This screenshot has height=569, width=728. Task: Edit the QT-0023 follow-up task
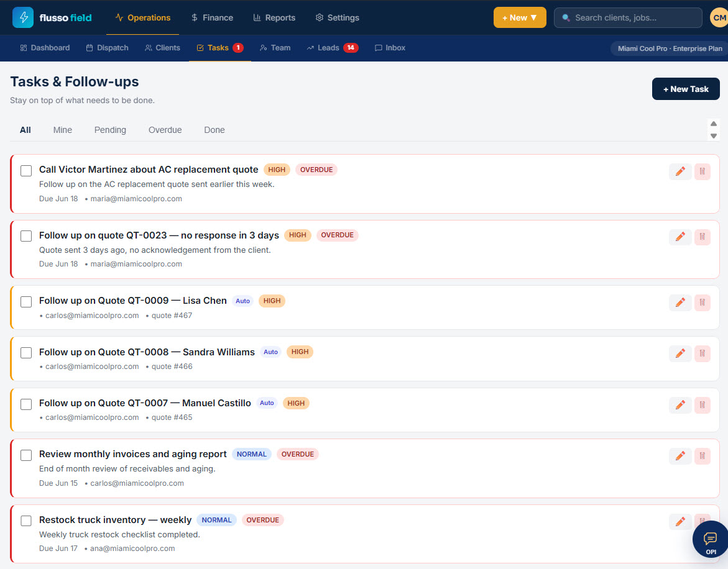[680, 237]
